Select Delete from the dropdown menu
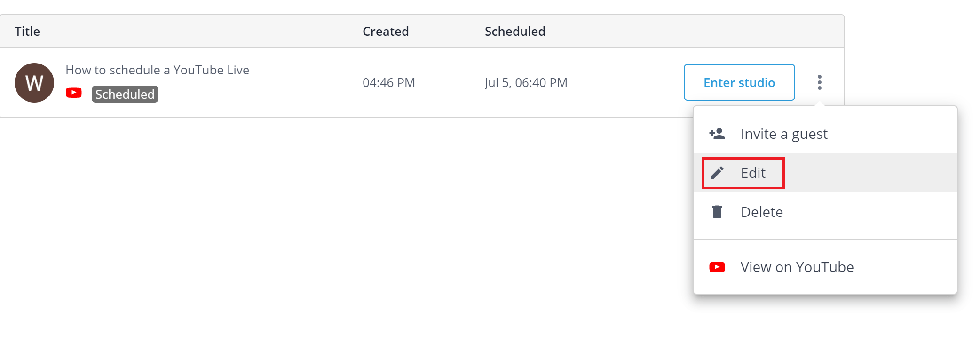 pyautogui.click(x=761, y=212)
